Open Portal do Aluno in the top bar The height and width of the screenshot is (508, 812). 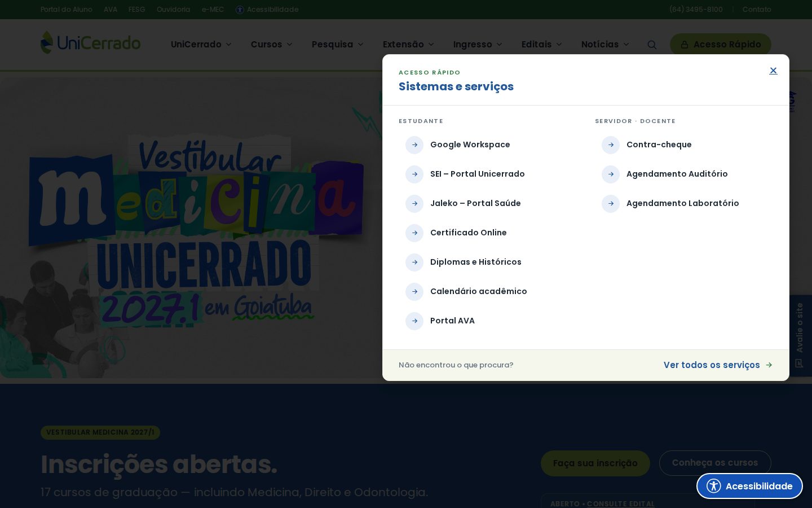pyautogui.click(x=67, y=10)
